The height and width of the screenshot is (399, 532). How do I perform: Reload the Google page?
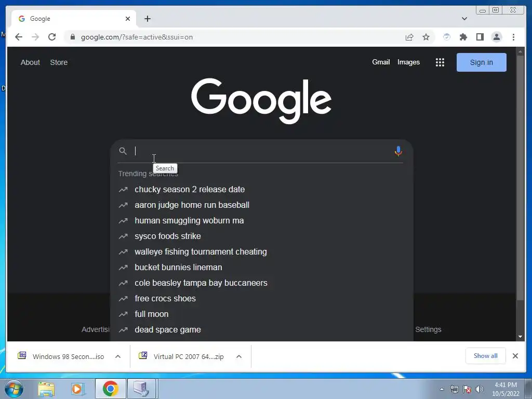[52, 37]
